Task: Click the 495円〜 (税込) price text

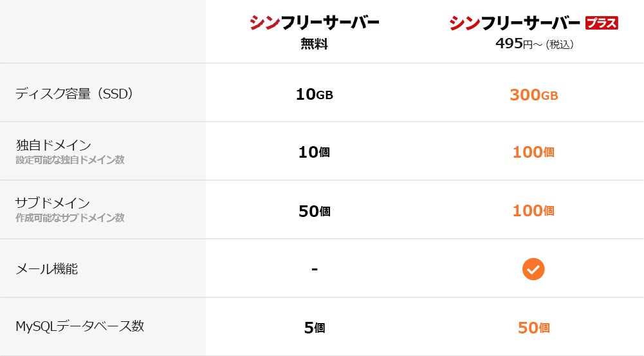Action: point(535,44)
